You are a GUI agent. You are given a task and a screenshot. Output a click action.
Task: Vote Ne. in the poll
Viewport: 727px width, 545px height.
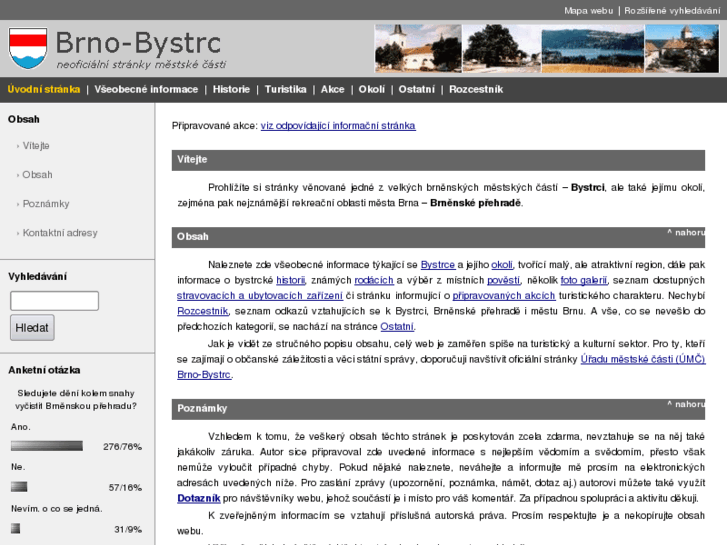pos(18,467)
